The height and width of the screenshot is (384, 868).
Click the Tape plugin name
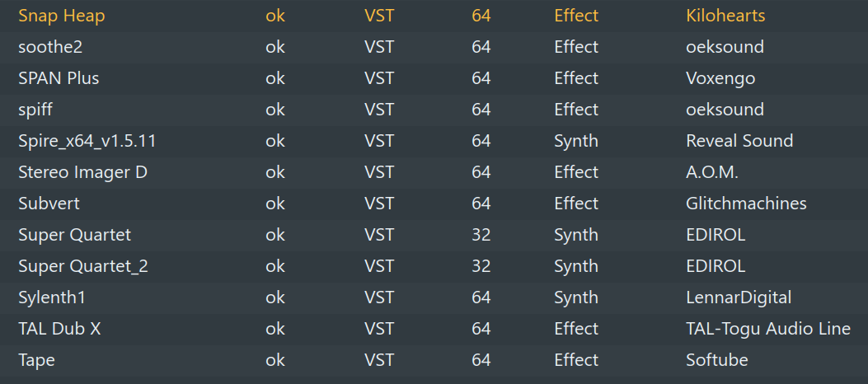click(x=36, y=360)
